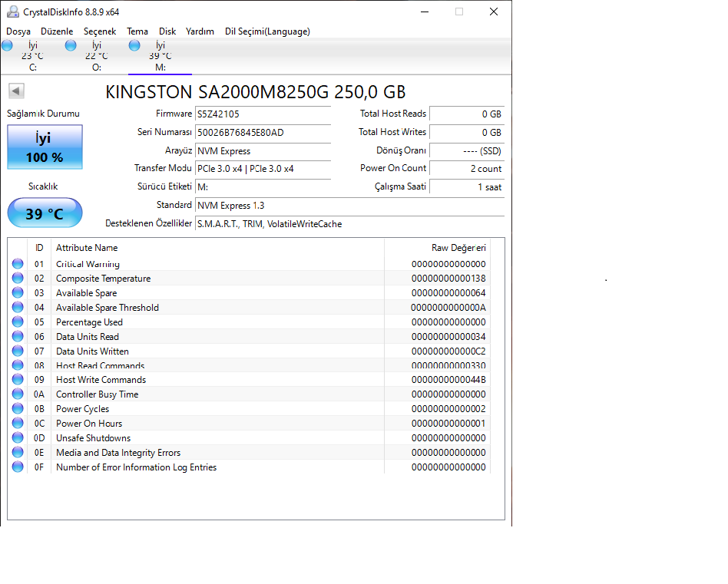Click status orb for Available Spare row

pos(18,292)
